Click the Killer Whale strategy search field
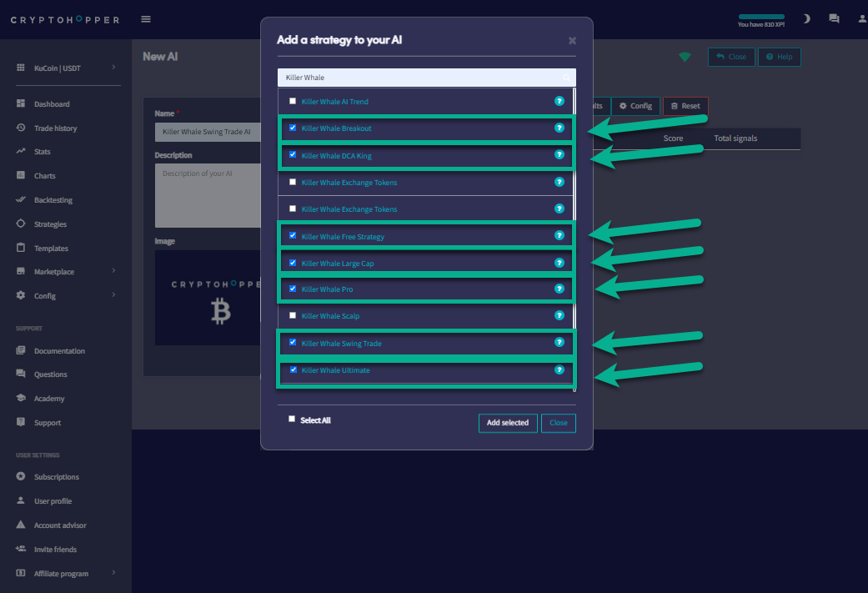 coord(417,78)
